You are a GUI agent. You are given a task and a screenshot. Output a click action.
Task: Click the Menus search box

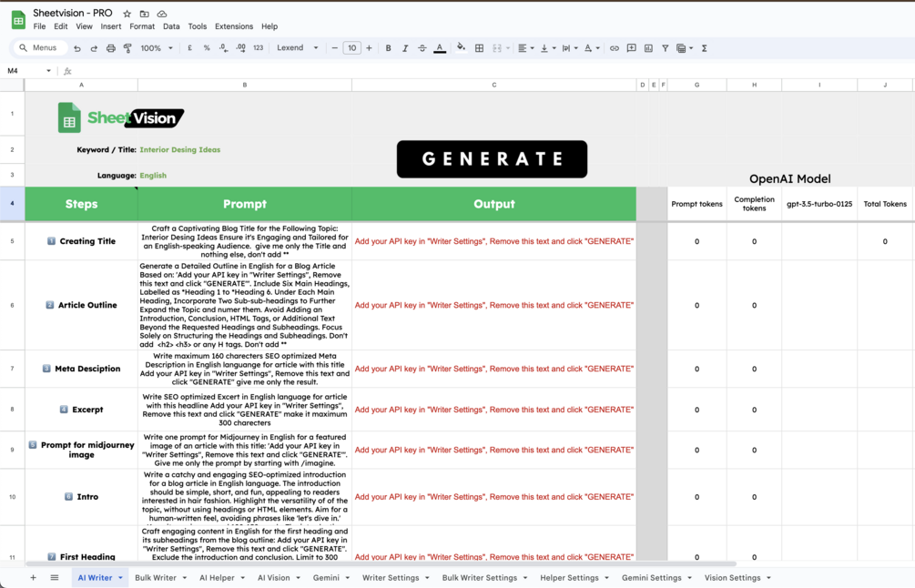point(39,48)
